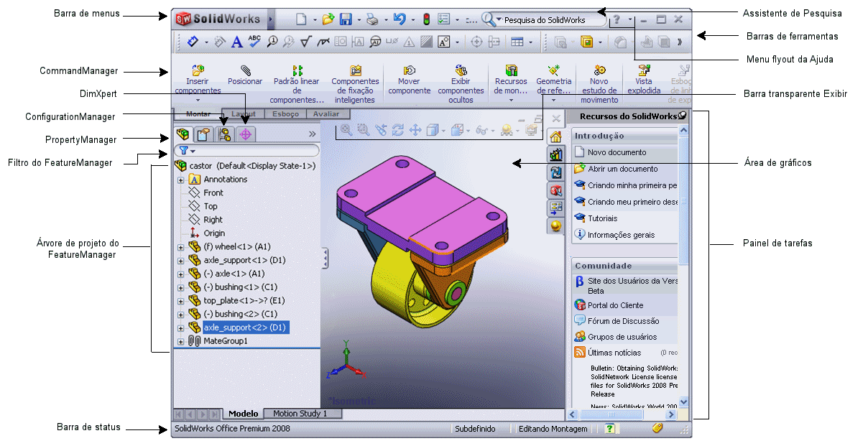Switch to the PropertyManager tab icon
868x446 pixels.
click(203, 134)
